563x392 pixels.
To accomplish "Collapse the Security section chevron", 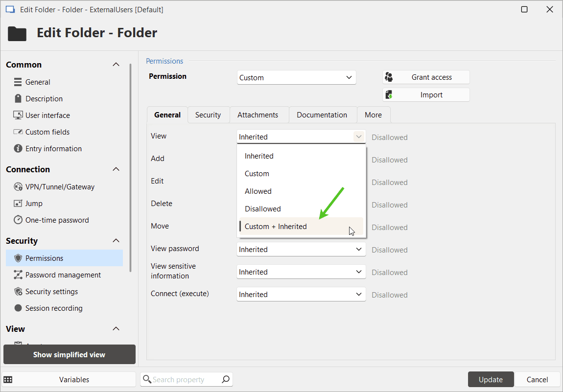I will coord(116,240).
